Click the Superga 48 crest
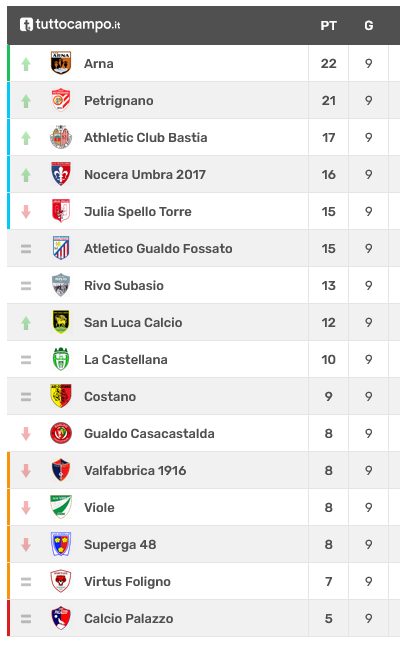400x649 pixels. point(61,544)
